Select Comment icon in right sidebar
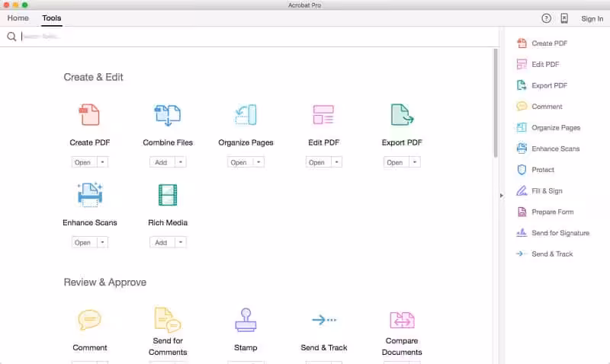 click(x=522, y=106)
